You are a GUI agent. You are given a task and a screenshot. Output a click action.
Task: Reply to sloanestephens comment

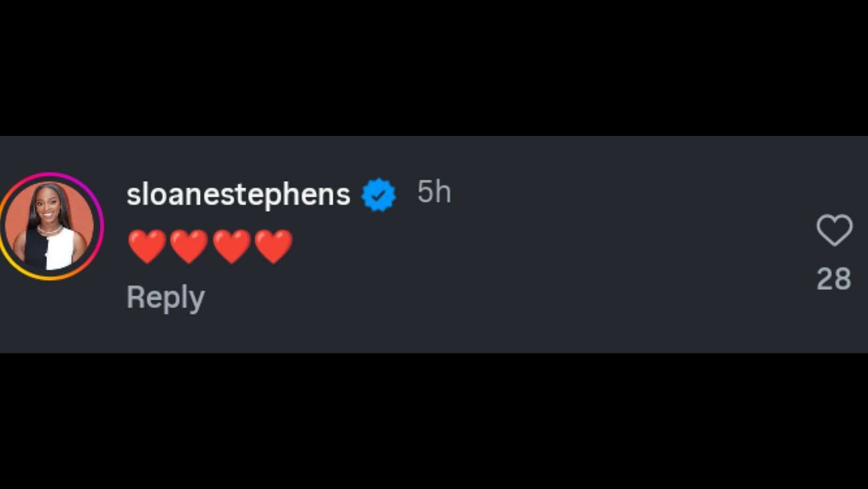(x=166, y=297)
